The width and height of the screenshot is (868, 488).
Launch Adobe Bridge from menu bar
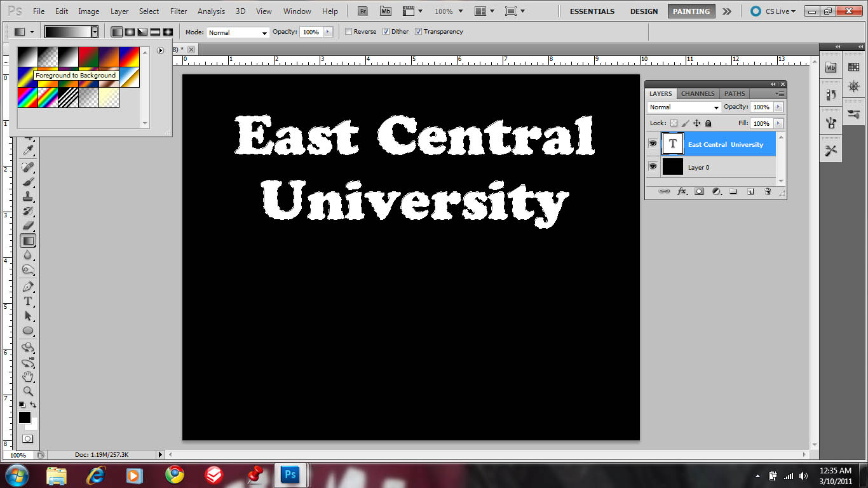click(363, 11)
